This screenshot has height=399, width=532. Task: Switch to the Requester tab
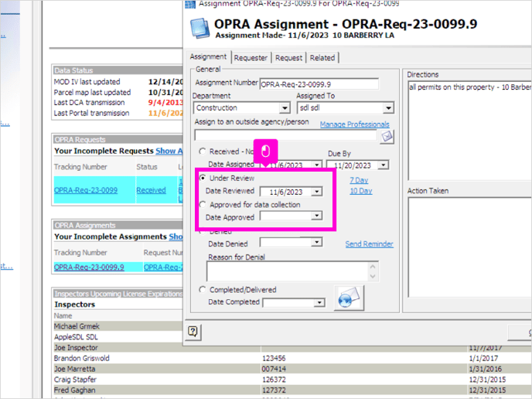pos(251,58)
